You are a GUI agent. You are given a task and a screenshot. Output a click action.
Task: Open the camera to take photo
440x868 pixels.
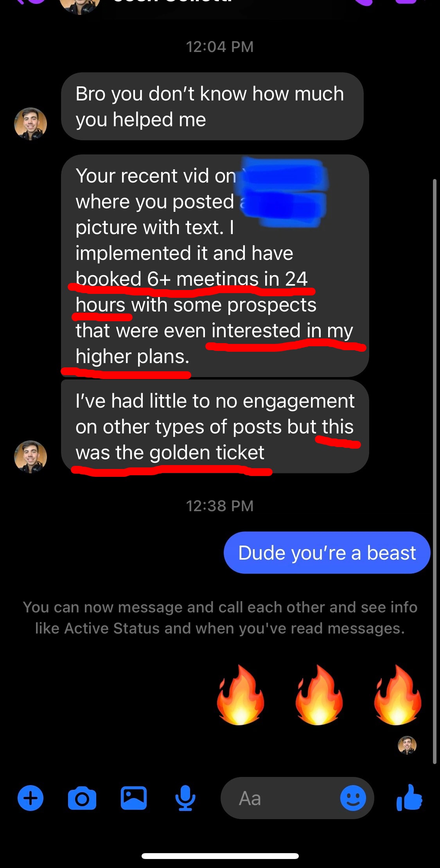82,798
